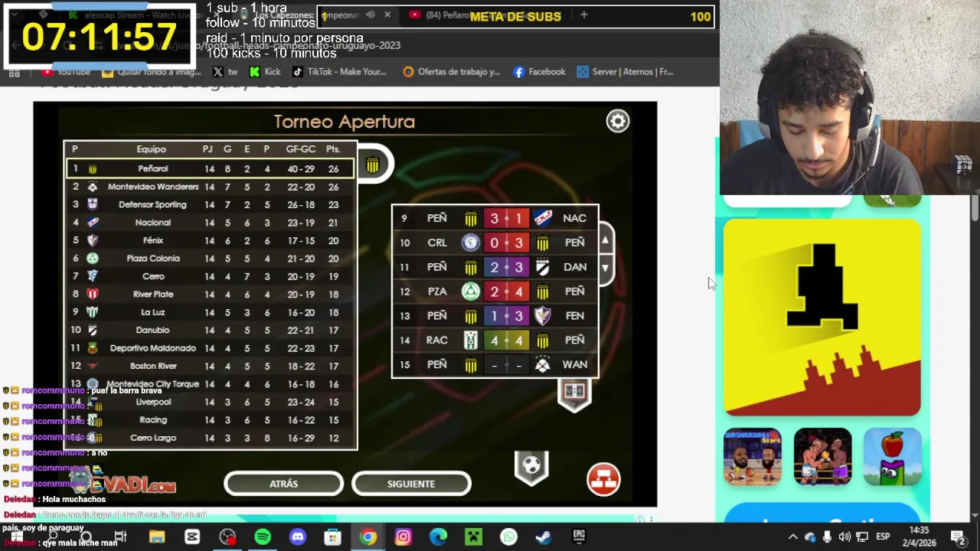Select matchday 12 PZA vs PEÑ fixture
Image resolution: width=980 pixels, height=551 pixels.
point(495,292)
